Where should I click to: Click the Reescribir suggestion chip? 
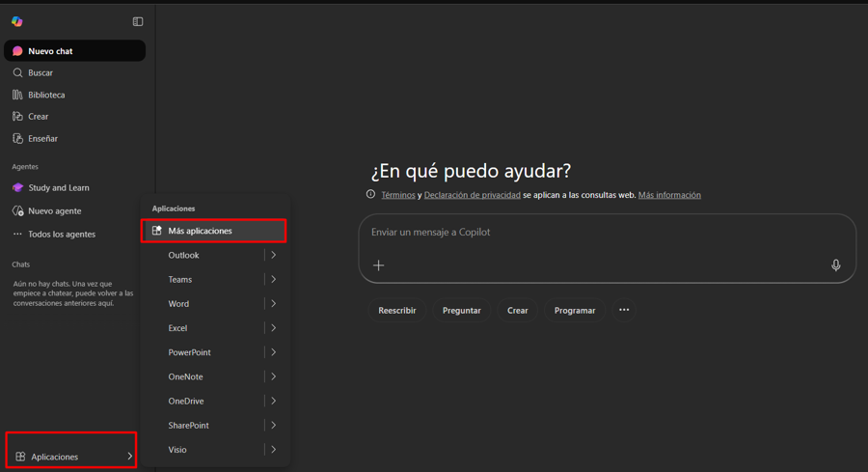click(x=397, y=310)
